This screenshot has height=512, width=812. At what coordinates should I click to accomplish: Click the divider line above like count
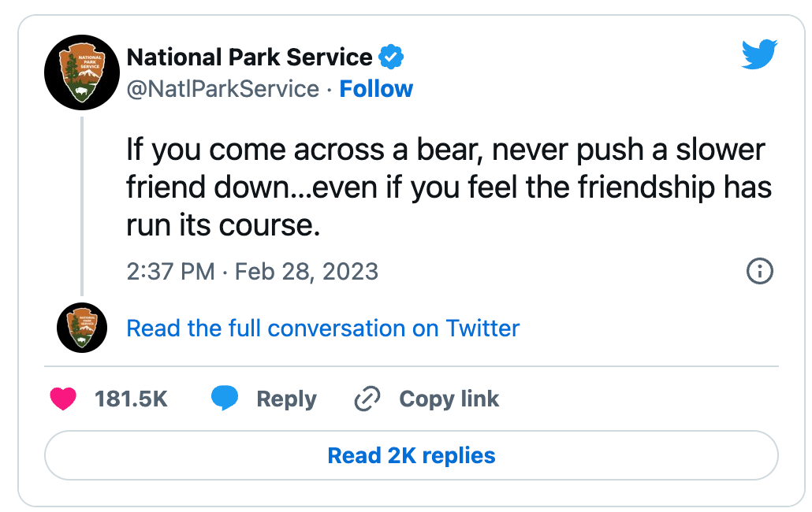coord(411,366)
